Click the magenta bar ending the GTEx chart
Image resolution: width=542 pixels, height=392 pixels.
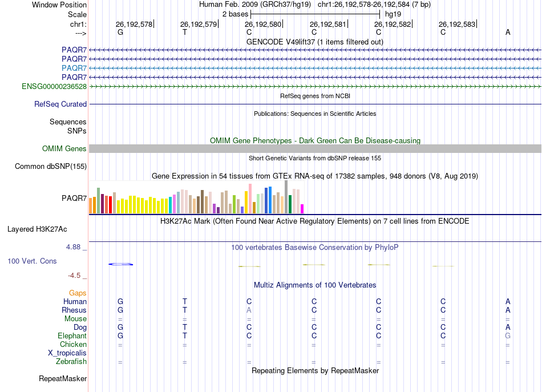click(302, 209)
